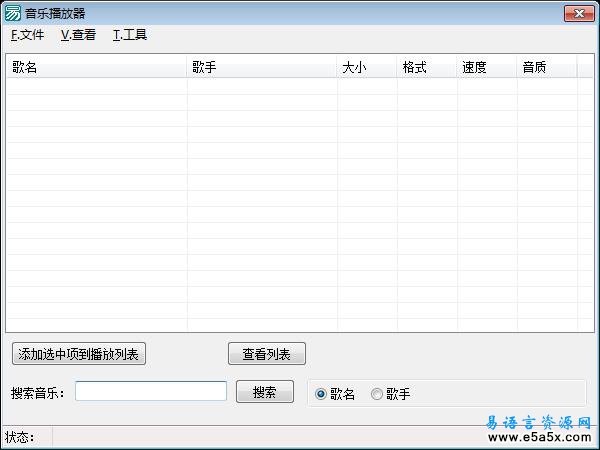
Task: Sort by the 格式 column header
Action: (x=427, y=67)
